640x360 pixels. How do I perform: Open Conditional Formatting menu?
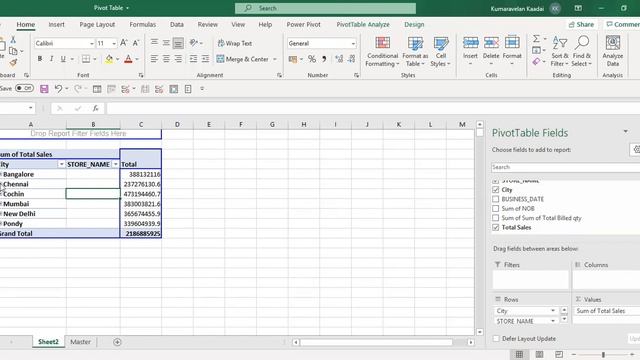tap(382, 51)
